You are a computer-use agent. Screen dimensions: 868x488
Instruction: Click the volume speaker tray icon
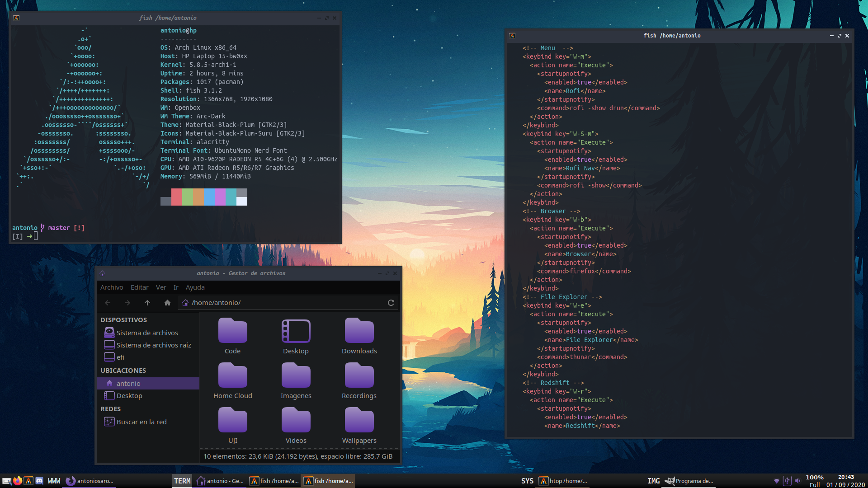[797, 481]
